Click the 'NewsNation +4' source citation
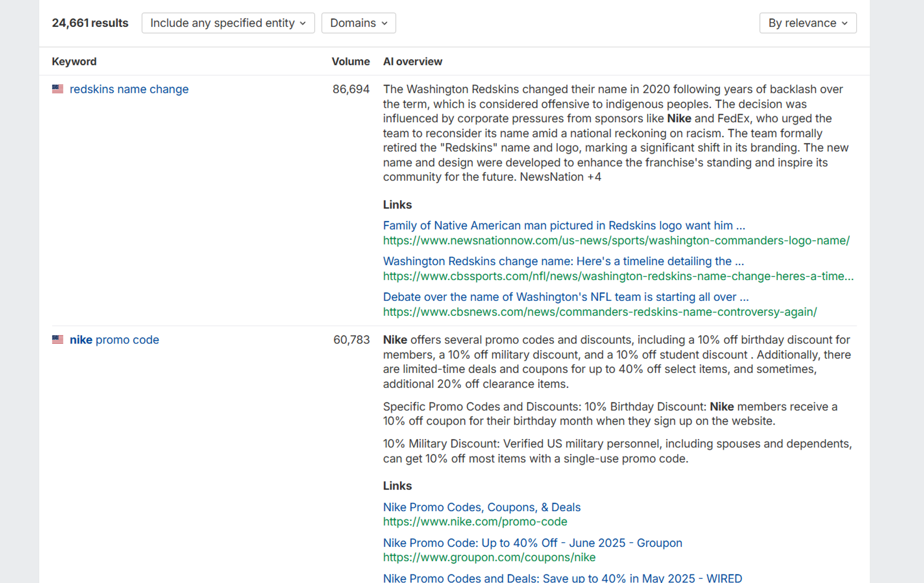Screen dimensions: 924x583 point(561,177)
